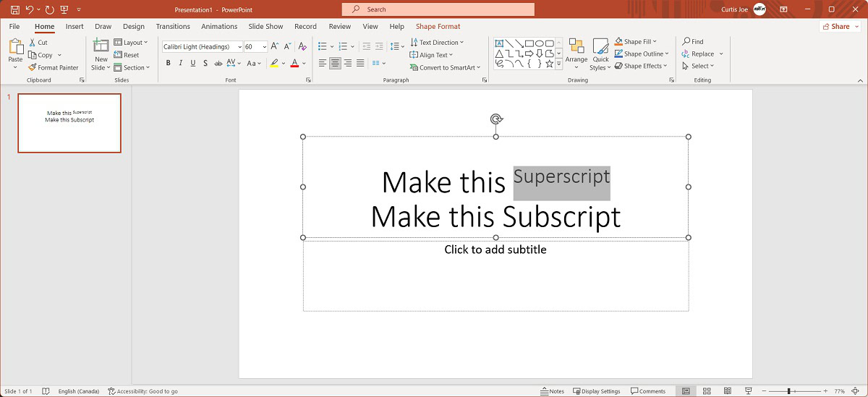Increase font size with the larger A icon
The width and height of the screenshot is (868, 397).
click(x=275, y=46)
